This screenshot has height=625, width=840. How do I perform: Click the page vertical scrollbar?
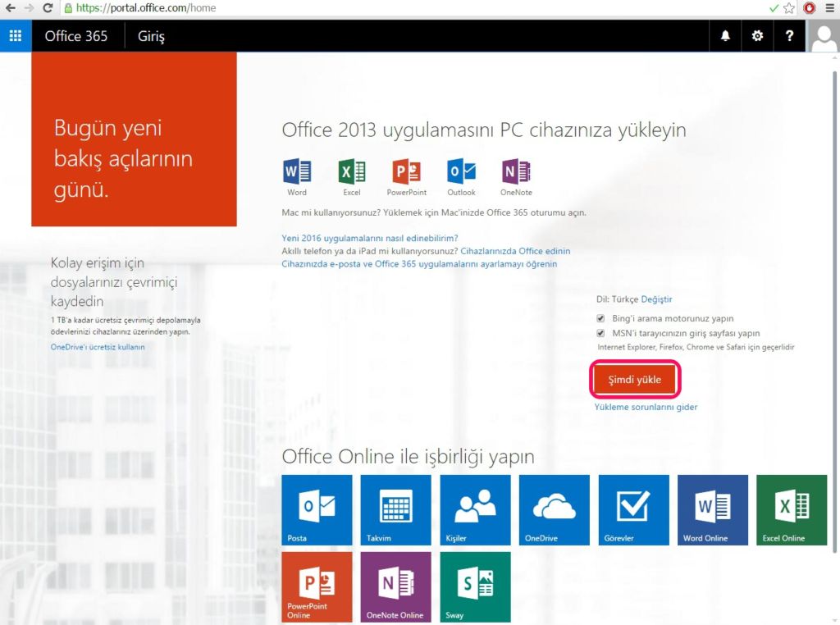pos(834,311)
